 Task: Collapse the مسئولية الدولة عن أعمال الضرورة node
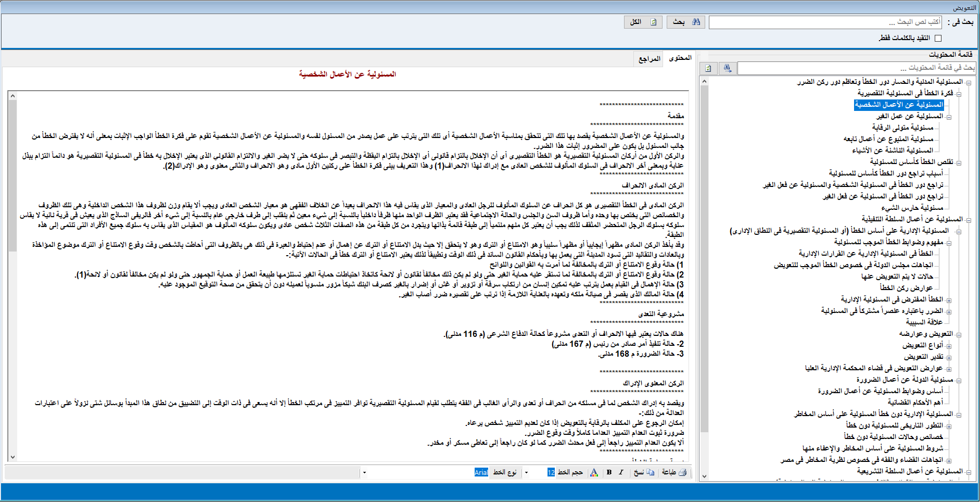point(959,380)
